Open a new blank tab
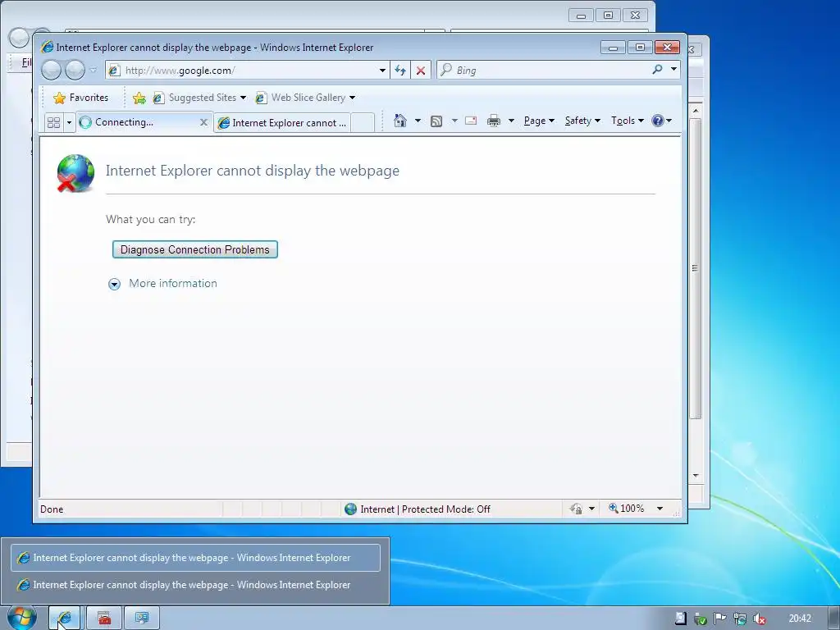 coord(363,123)
